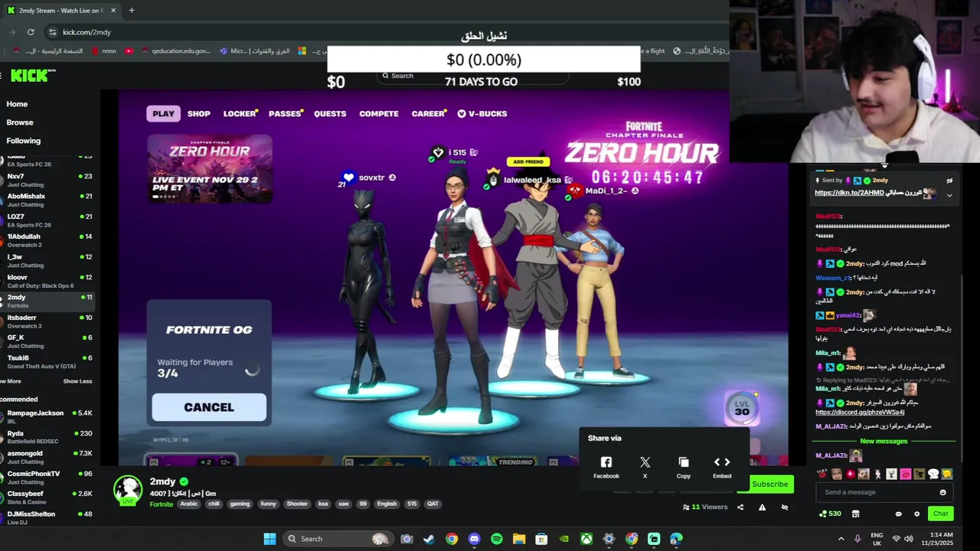This screenshot has width=980, height=551.
Task: Go to Browse in Kick sidebar
Action: [20, 122]
